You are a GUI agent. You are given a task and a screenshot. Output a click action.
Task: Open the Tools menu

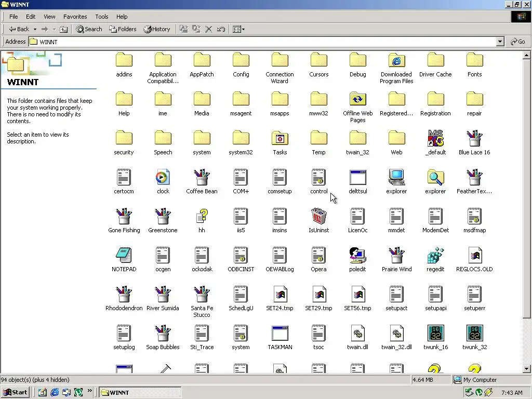pos(101,17)
